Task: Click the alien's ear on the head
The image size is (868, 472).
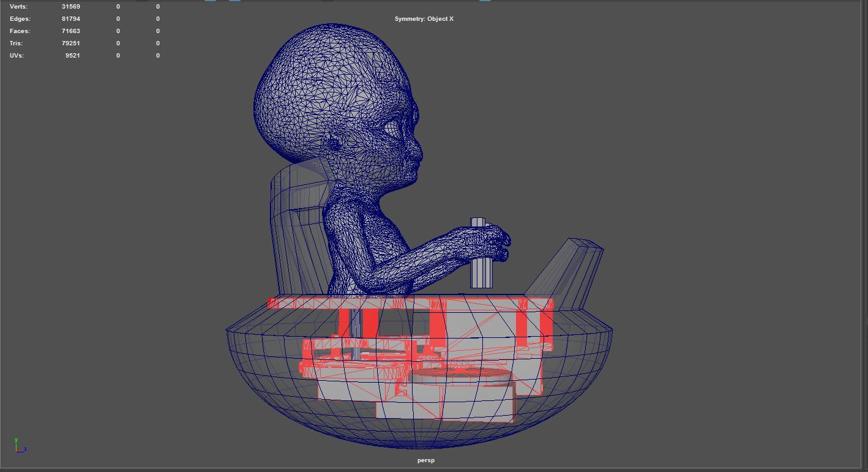Action: point(334,144)
